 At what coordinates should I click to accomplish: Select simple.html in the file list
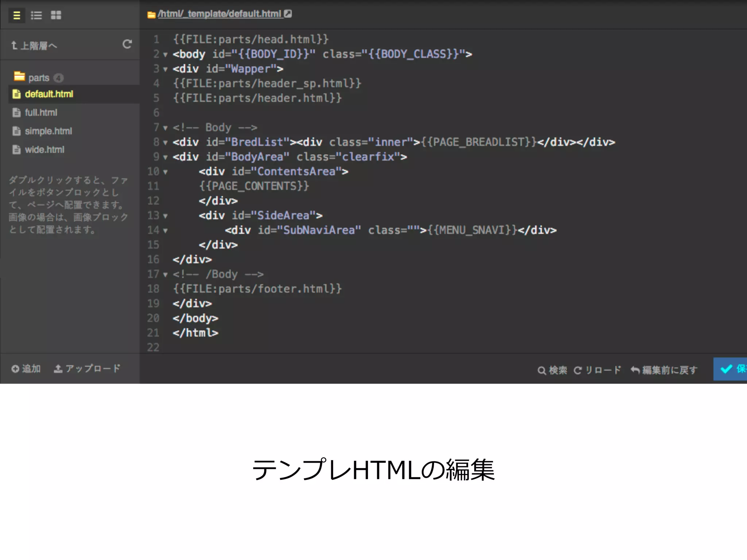(x=48, y=131)
